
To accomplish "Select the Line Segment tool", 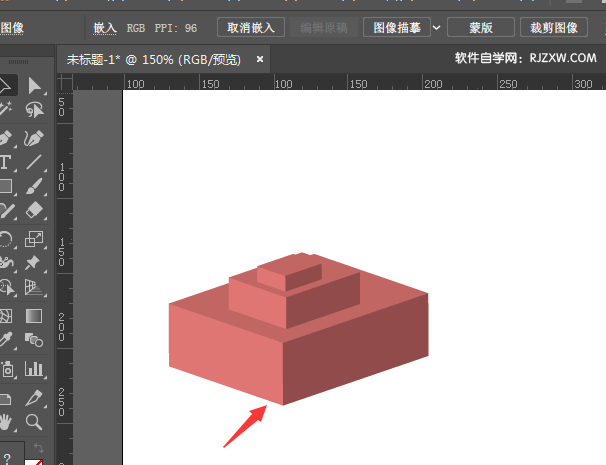I will (x=34, y=162).
